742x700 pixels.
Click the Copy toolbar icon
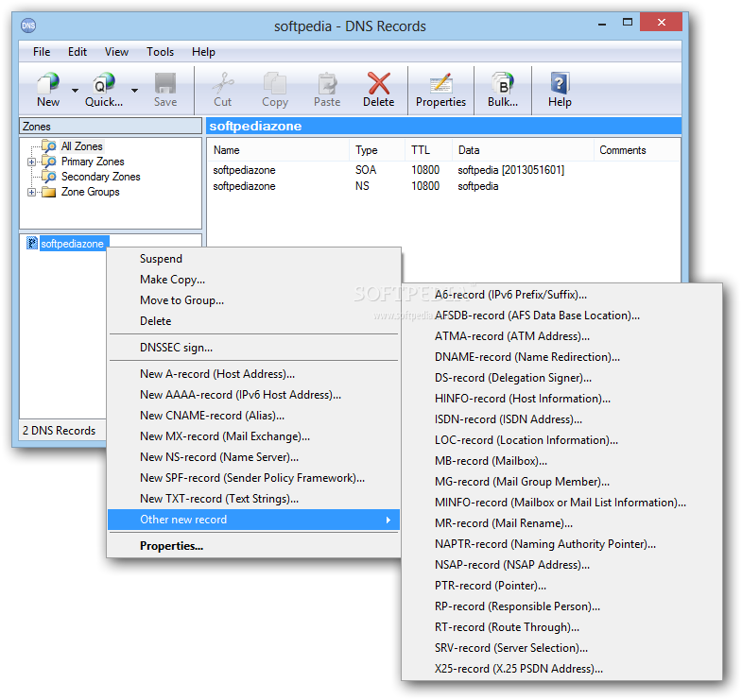pyautogui.click(x=274, y=83)
